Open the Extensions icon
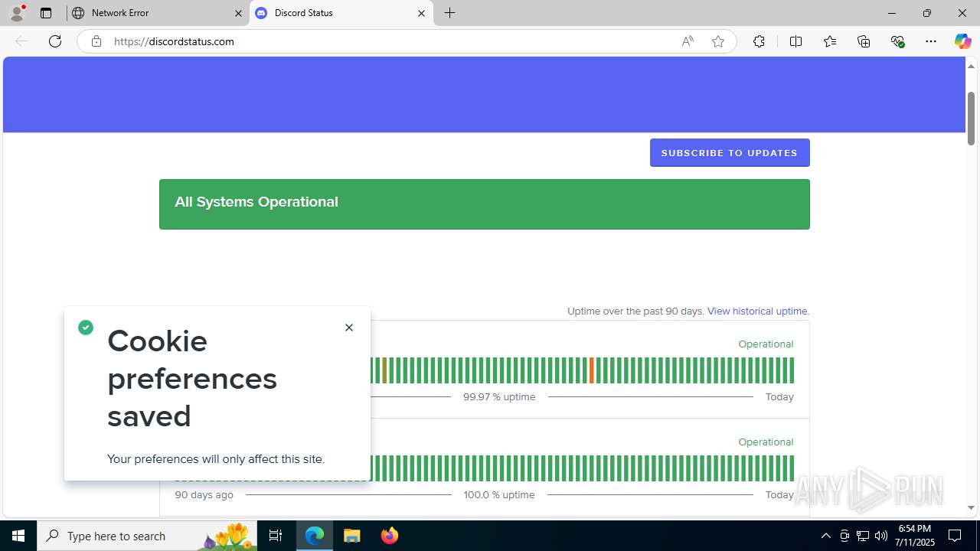 click(x=759, y=41)
